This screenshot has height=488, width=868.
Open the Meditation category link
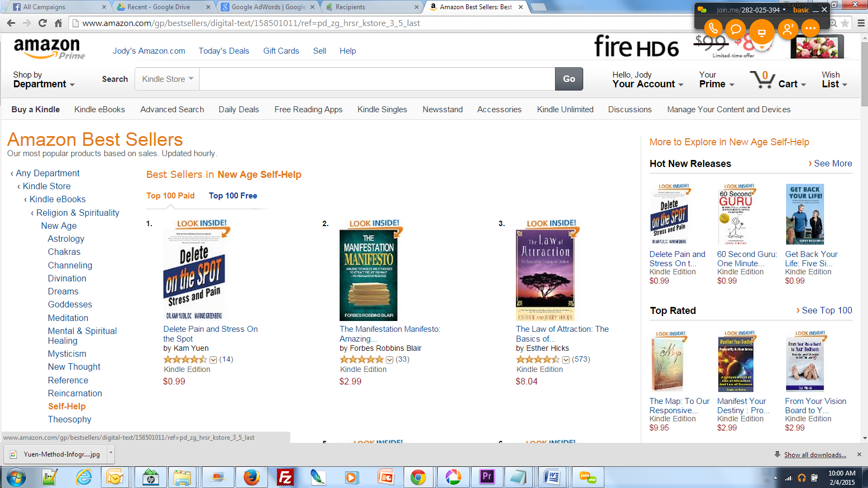(68, 318)
